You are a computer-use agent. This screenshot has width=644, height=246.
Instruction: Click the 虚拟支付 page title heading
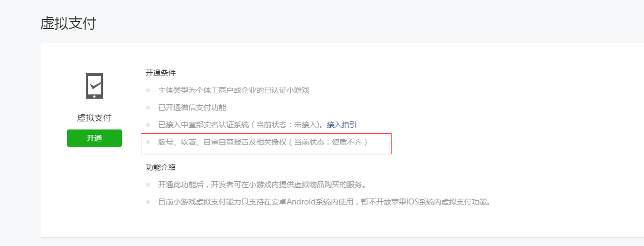coord(68,23)
